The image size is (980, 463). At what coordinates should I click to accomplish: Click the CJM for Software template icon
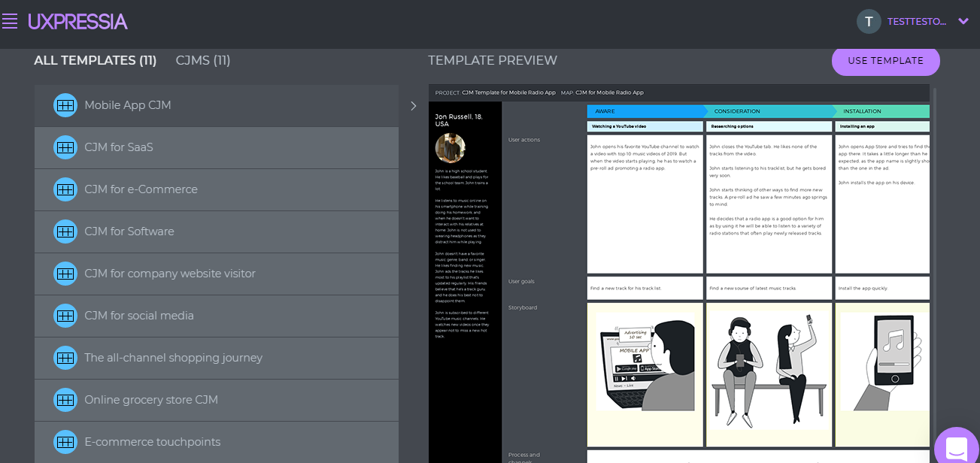(65, 231)
